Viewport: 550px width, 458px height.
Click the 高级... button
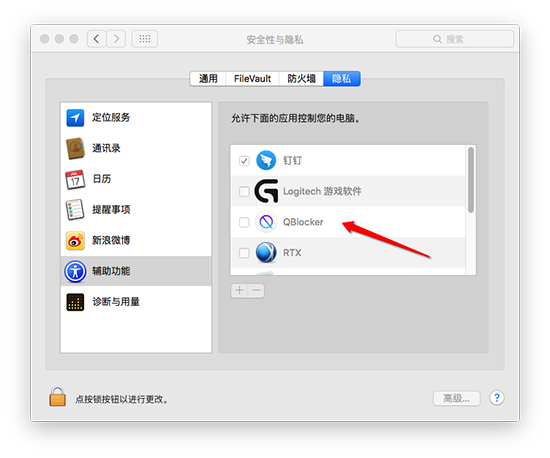[x=456, y=398]
